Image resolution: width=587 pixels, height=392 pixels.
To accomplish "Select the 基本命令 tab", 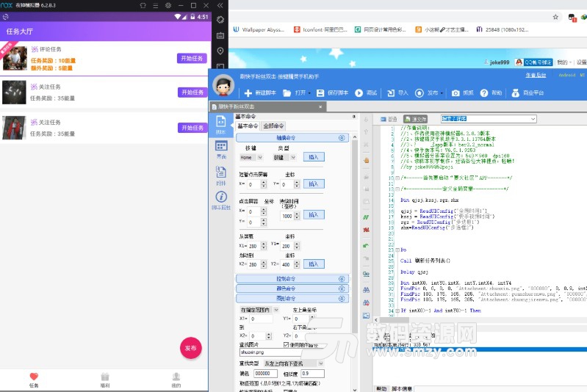I will [248, 126].
